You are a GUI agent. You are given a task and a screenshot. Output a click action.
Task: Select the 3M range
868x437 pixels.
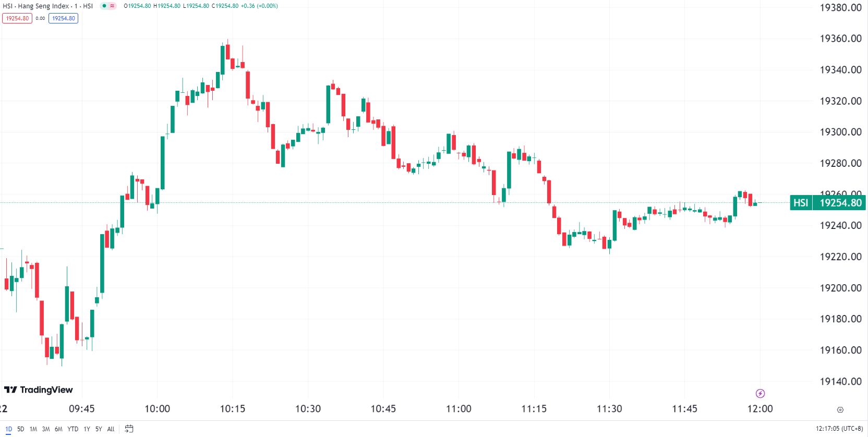[x=46, y=429]
